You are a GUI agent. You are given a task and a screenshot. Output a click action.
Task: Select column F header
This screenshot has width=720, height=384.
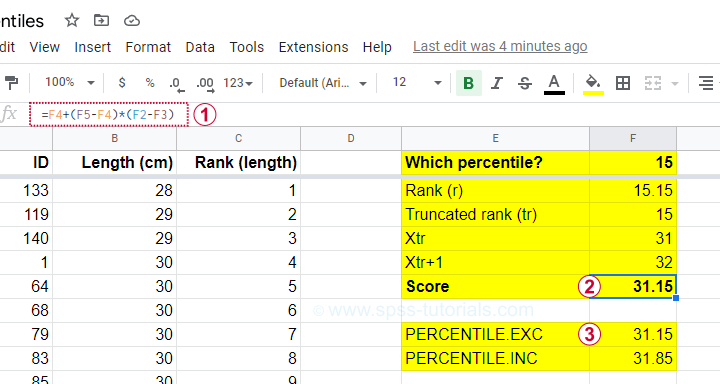(633, 138)
